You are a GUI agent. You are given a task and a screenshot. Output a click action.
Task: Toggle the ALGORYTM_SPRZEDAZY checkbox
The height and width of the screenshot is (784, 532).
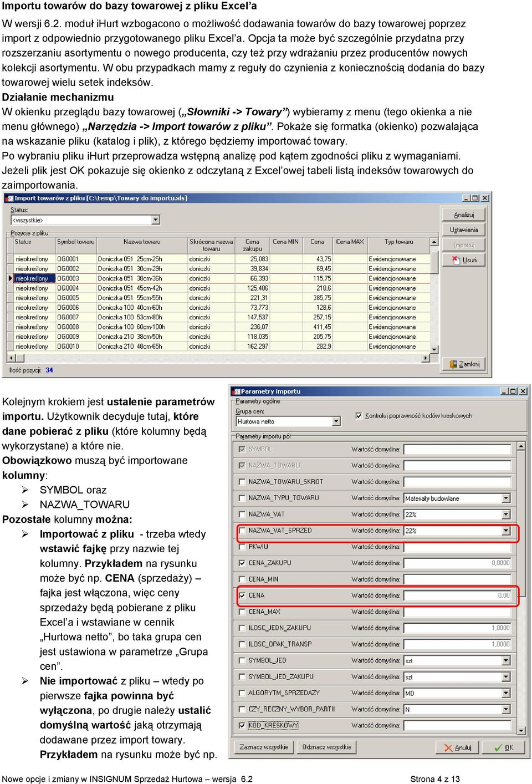coord(242,693)
